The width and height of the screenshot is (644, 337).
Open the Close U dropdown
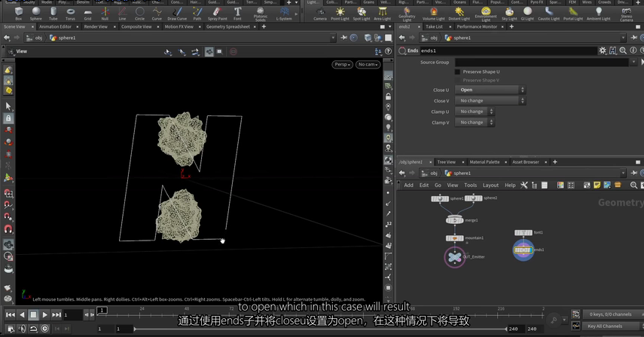point(490,90)
